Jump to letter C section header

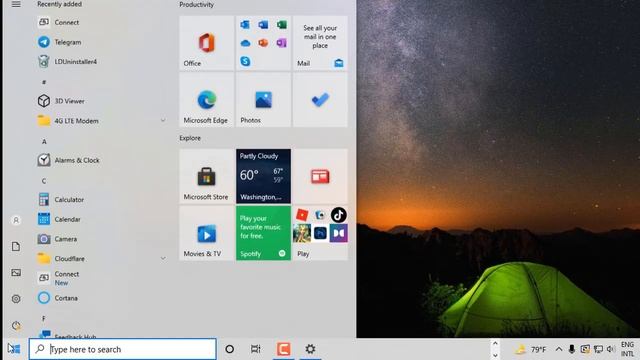(44, 181)
